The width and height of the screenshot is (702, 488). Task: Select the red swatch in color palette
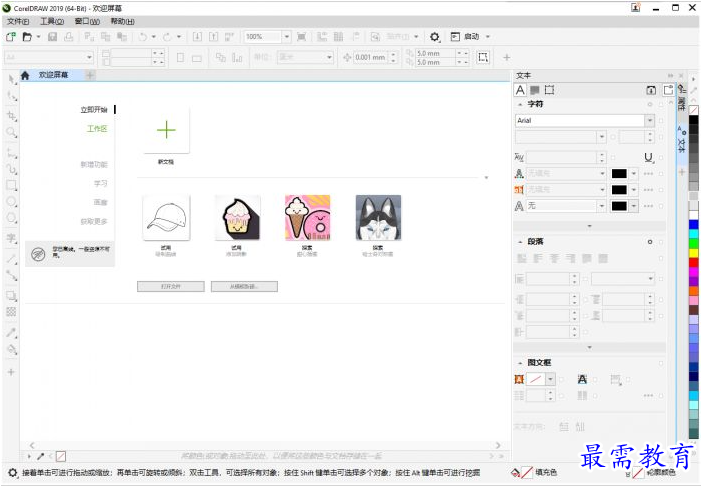(x=693, y=263)
